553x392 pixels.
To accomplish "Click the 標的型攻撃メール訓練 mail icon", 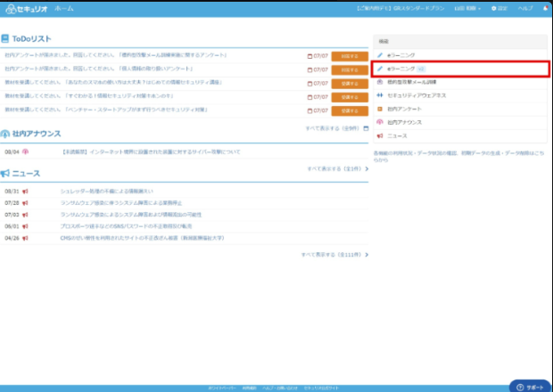I will coord(380,82).
